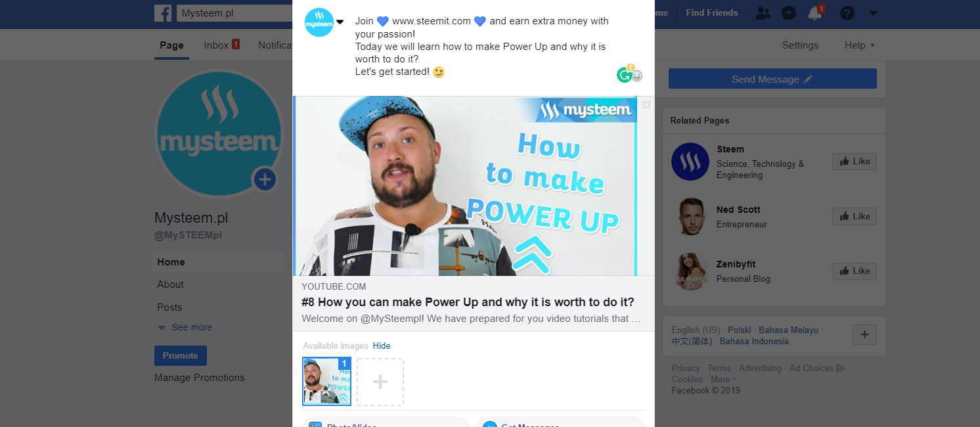This screenshot has width=980, height=427.
Task: Open the help question mark icon
Action: click(847, 13)
